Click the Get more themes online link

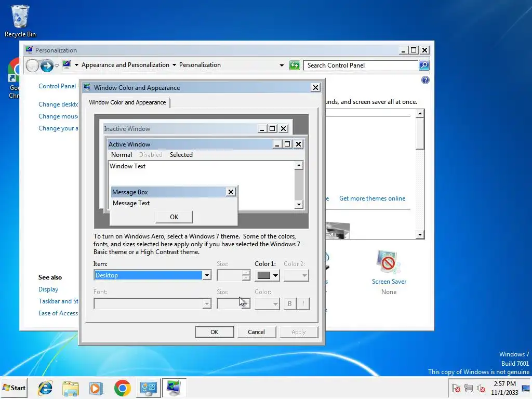click(372, 198)
